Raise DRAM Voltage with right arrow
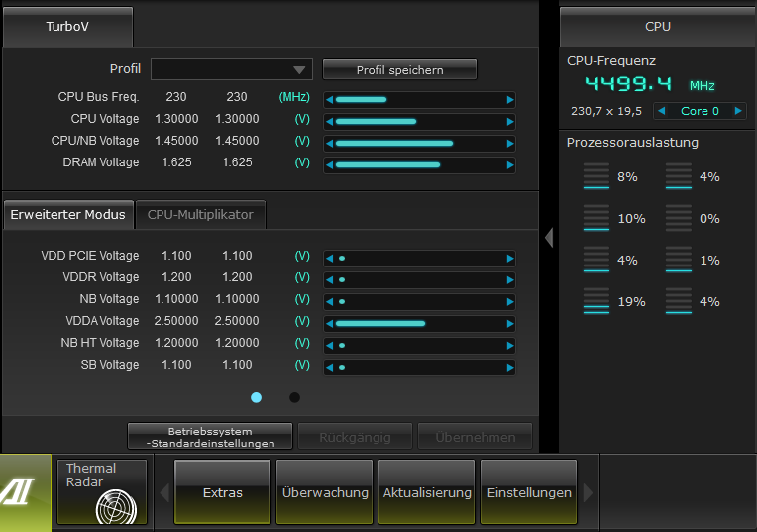Screen dimensions: 757x532 [510, 165]
